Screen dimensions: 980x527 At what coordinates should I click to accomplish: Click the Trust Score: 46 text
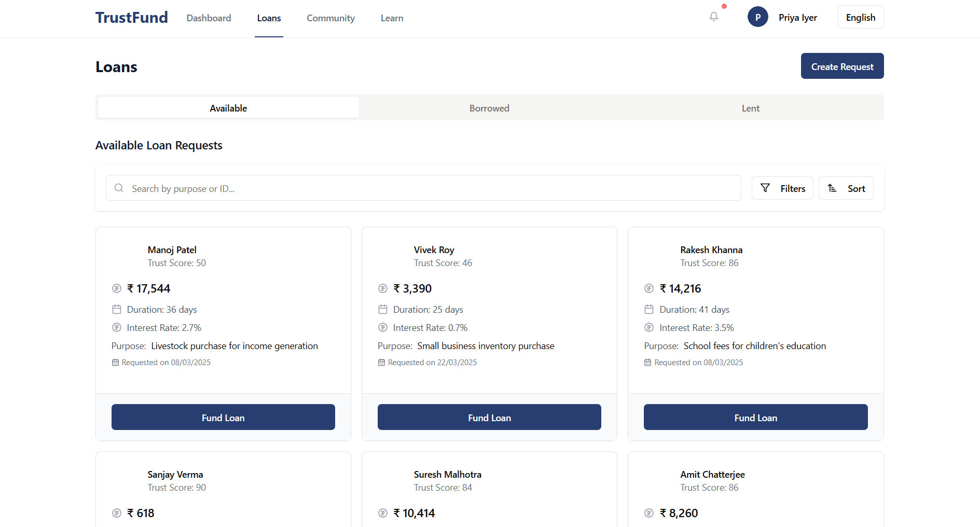[x=443, y=263]
